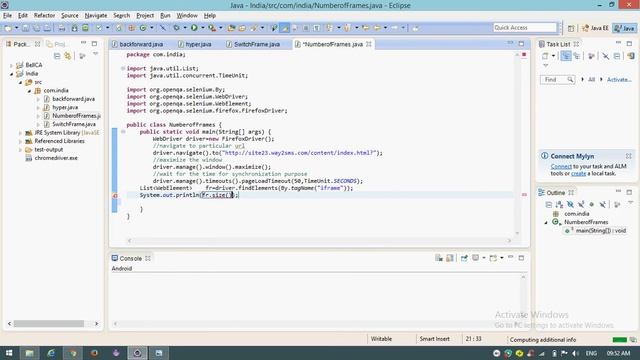Click the New file toolbar icon
This screenshot has height=360, width=640.
pos(8,28)
